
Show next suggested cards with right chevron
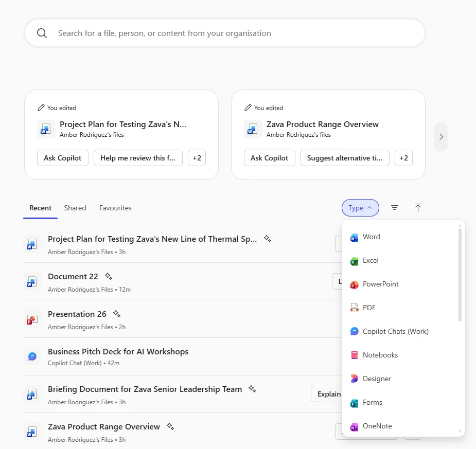pos(441,137)
